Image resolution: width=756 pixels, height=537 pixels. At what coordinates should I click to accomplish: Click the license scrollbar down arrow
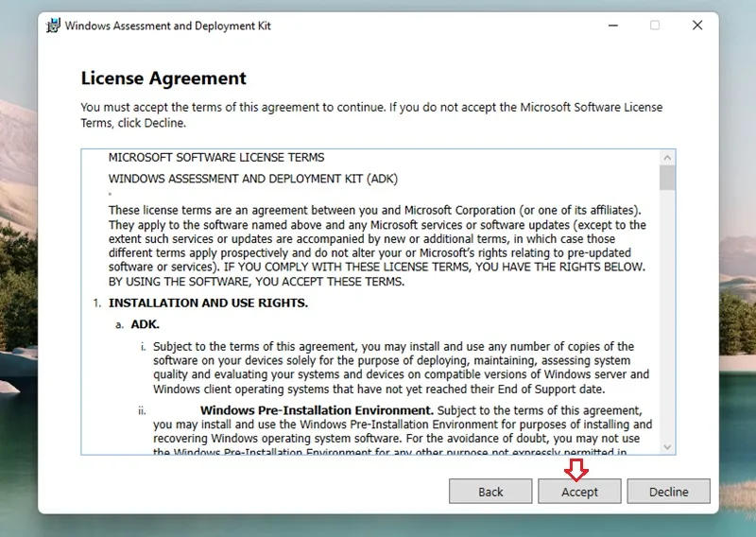click(667, 447)
